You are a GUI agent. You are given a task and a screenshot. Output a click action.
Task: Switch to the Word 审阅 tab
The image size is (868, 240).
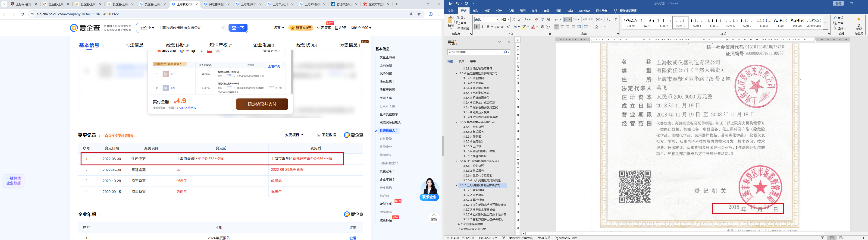546,11
